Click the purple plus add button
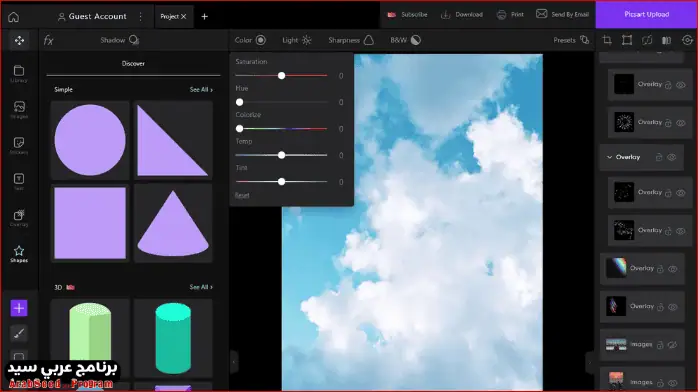Viewport: 698px width, 392px height. (x=19, y=308)
